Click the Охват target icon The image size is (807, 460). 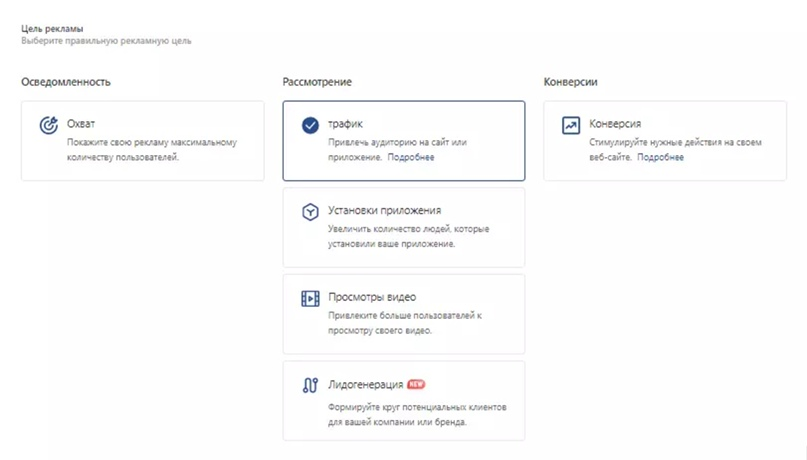click(49, 125)
